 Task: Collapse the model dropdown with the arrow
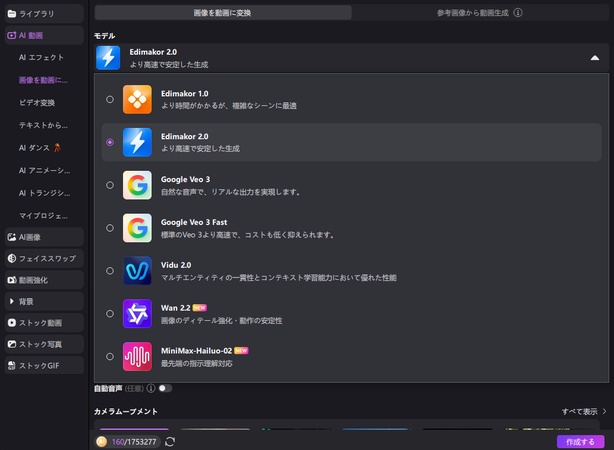coord(595,58)
